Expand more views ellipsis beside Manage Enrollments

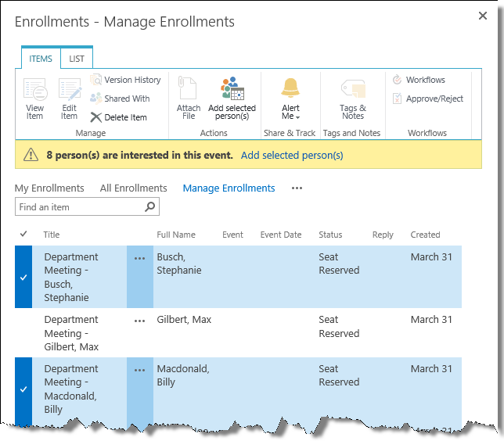[x=297, y=188]
